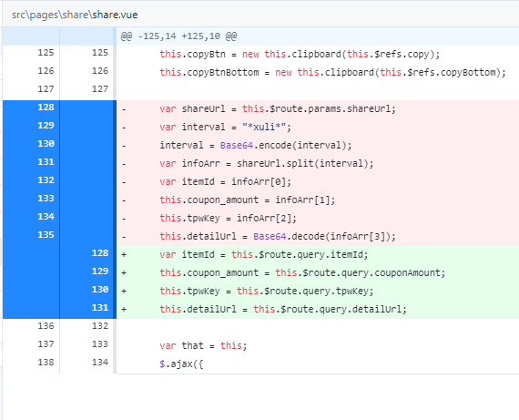The width and height of the screenshot is (519, 420).
Task: Select line number 138 in old column
Action: click(x=46, y=363)
